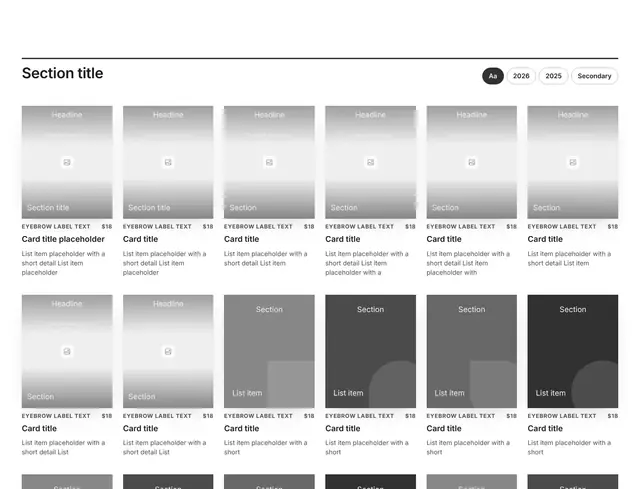Click the $18 price above Card title placeholder
The width and height of the screenshot is (640, 489).
(107, 227)
